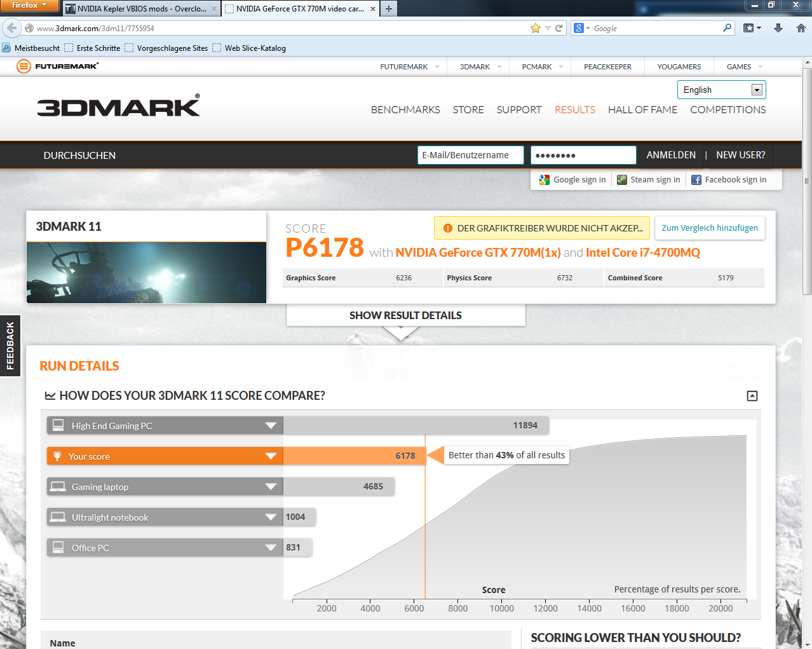Expand the GAMES top menu dropdown
The width and height of the screenshot is (812, 649).
coord(761,67)
